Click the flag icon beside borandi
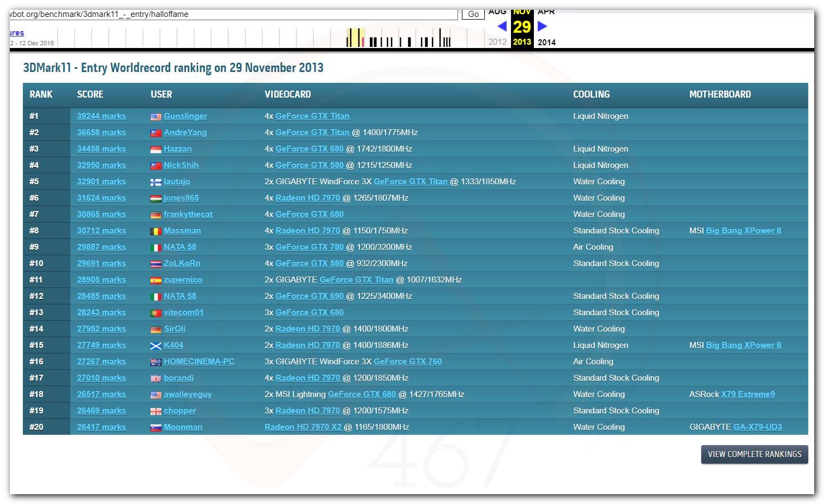The image size is (824, 504). pos(156,378)
